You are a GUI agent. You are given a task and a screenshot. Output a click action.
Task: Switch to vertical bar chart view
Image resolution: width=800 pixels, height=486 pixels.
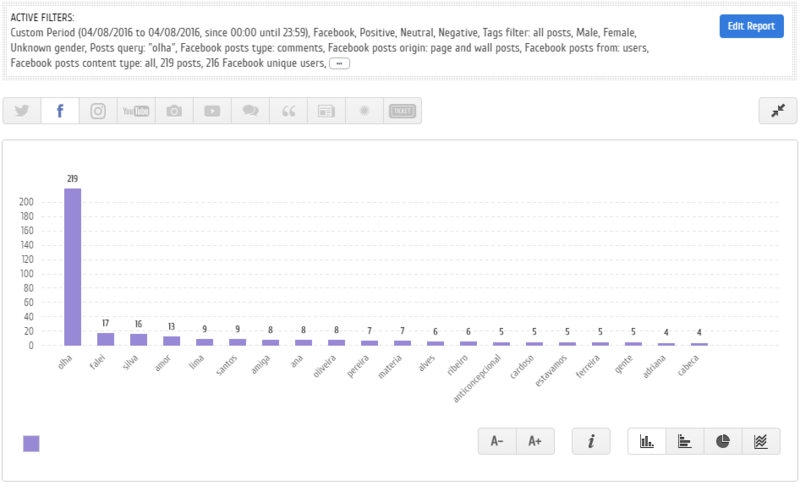click(x=647, y=441)
